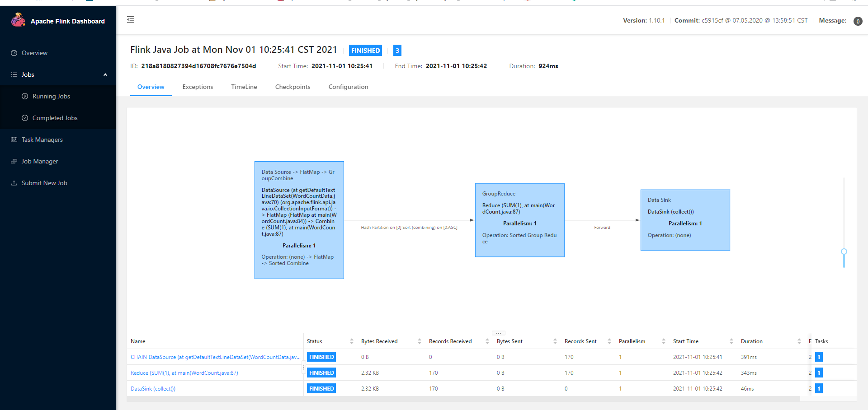Click tasks badge in DataSink row

[x=819, y=389]
